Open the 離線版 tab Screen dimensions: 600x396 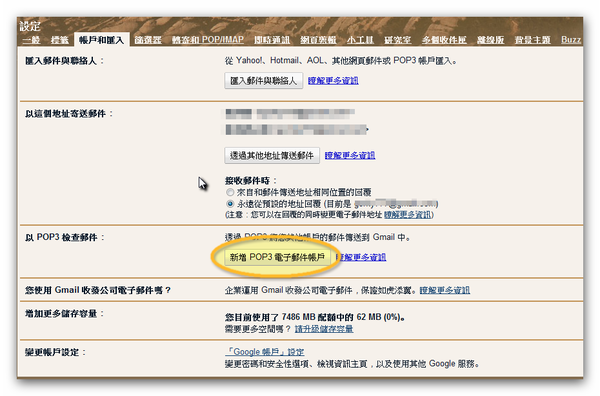pos(490,40)
